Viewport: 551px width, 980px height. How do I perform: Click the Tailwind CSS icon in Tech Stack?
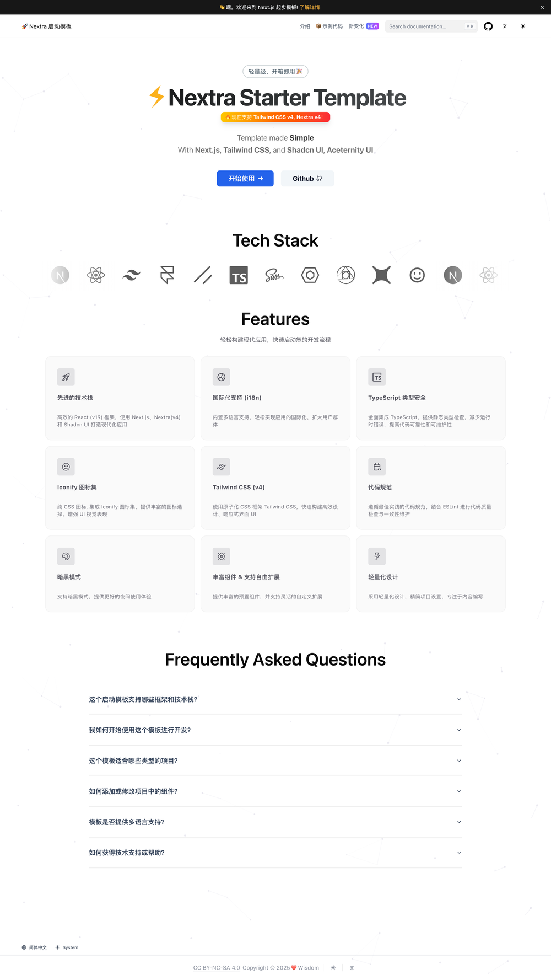[131, 275]
